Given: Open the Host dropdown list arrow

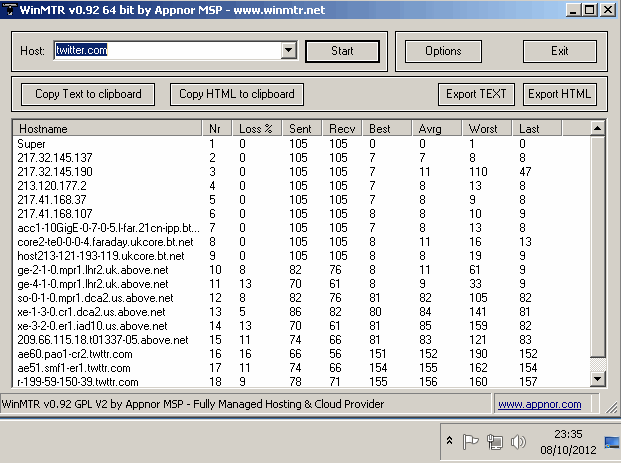Looking at the screenshot, I should click(289, 50).
